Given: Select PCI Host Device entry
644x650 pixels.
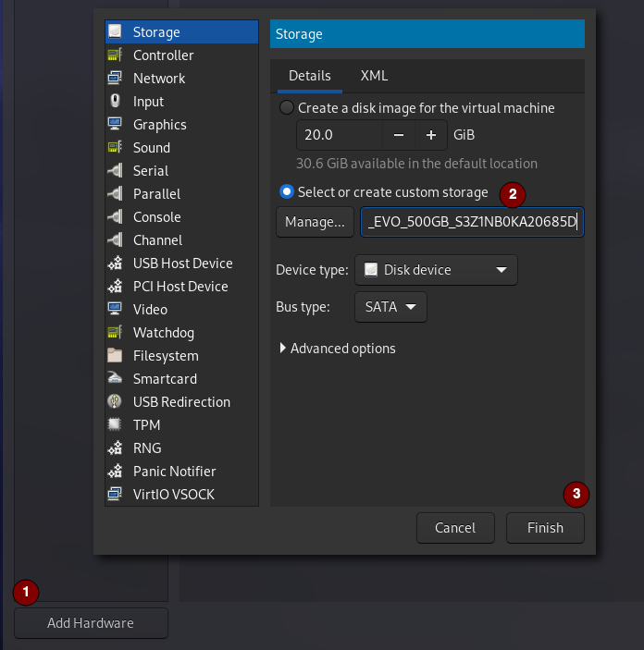Looking at the screenshot, I should tap(181, 287).
